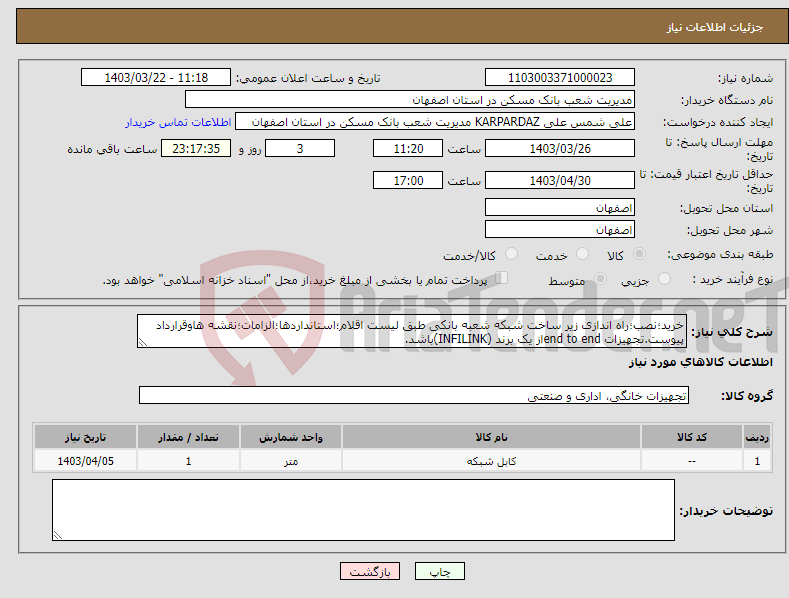Screen dimensions: 789x598
Task: Click the تعداد / مقدار column header
Action: (x=188, y=437)
